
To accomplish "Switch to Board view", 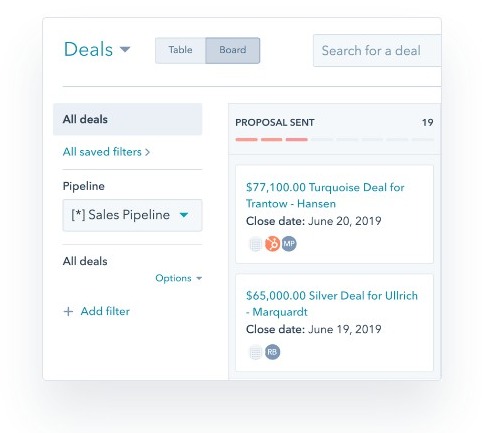I will (233, 50).
